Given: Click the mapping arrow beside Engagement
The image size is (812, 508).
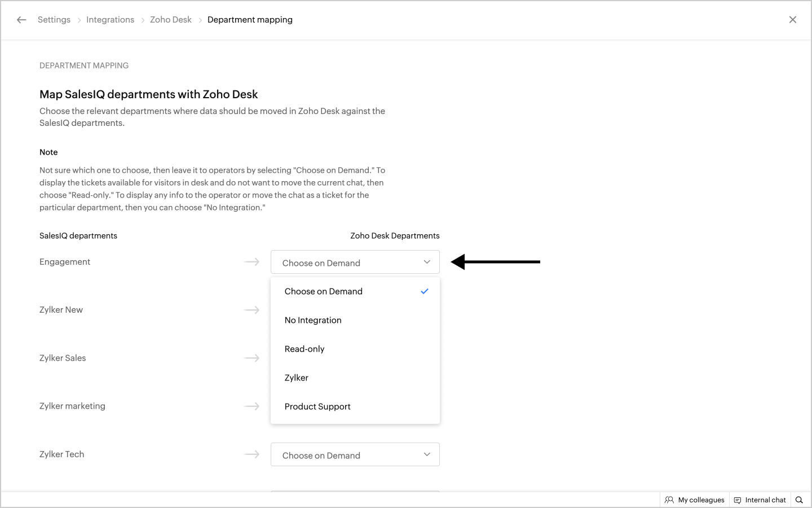Looking at the screenshot, I should coord(251,262).
